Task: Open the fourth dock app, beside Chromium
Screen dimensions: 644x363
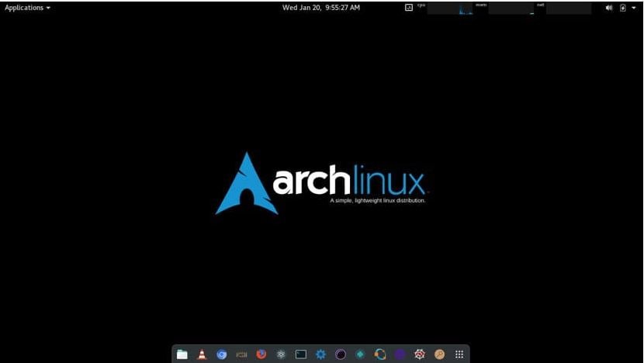Action: 241,354
